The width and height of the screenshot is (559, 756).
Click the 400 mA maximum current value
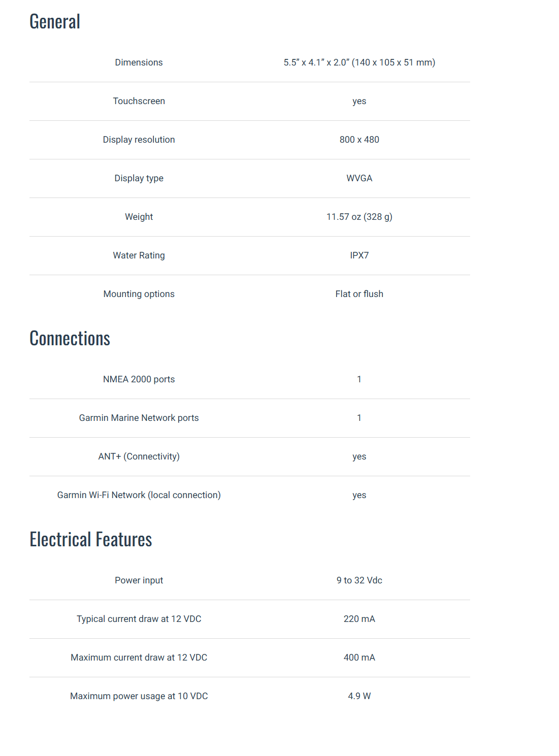click(x=359, y=658)
